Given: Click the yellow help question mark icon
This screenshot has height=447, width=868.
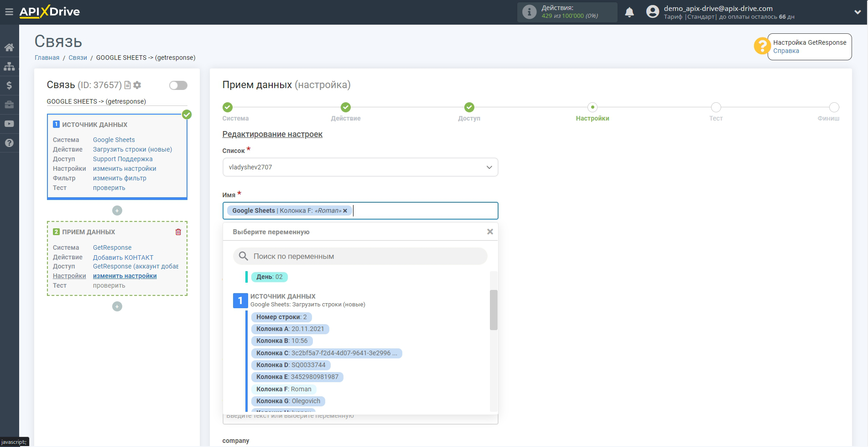Looking at the screenshot, I should (x=762, y=46).
